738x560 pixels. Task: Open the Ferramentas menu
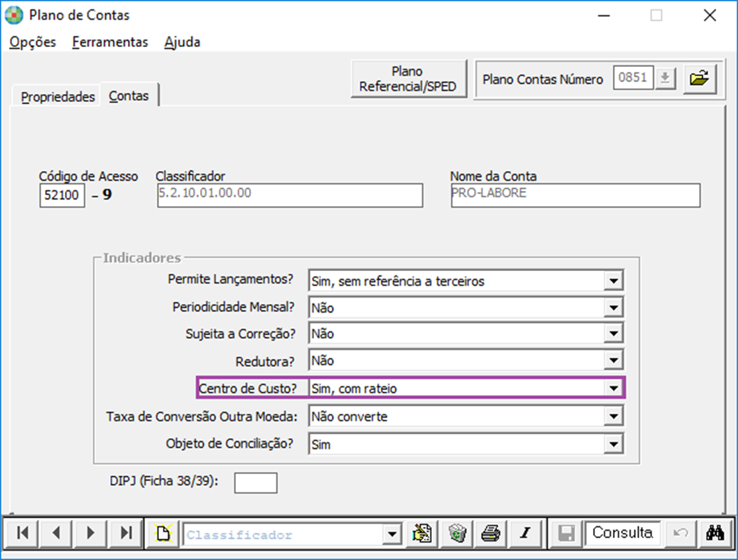click(x=110, y=42)
